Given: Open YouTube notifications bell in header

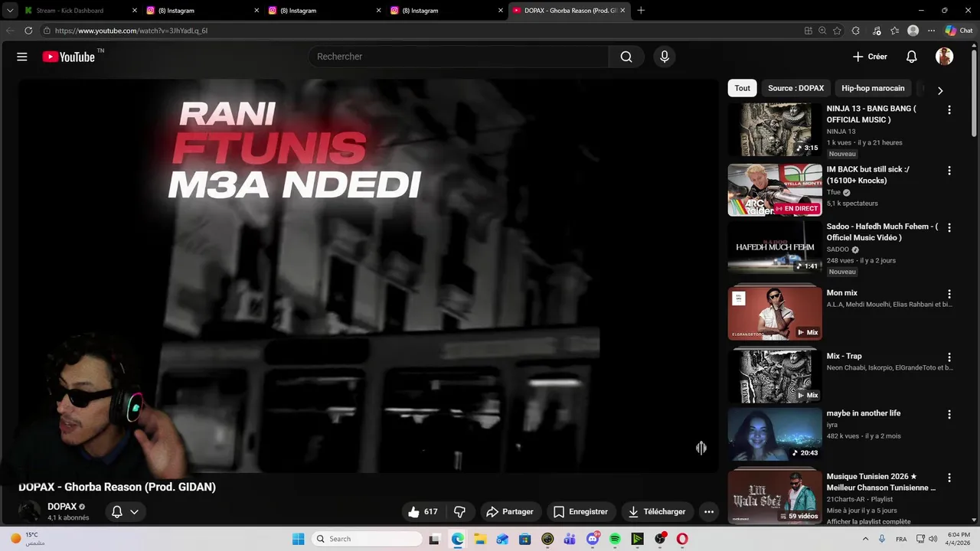Looking at the screenshot, I should point(912,57).
